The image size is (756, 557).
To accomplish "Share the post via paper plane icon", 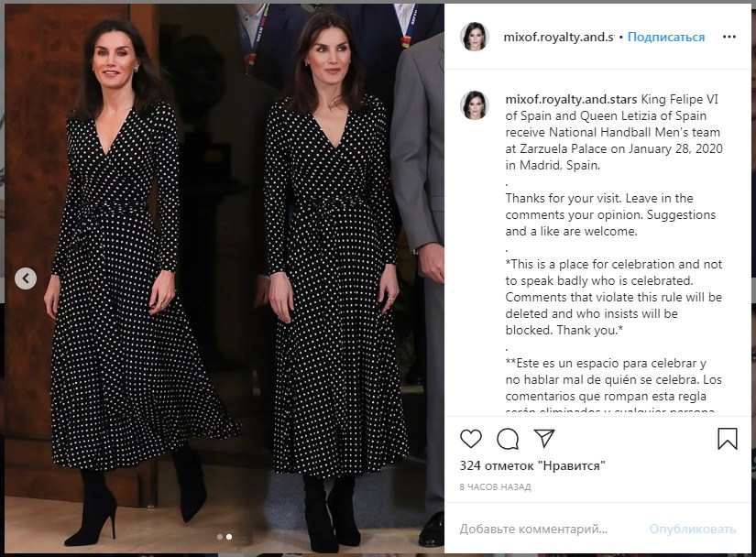I will tap(544, 438).
